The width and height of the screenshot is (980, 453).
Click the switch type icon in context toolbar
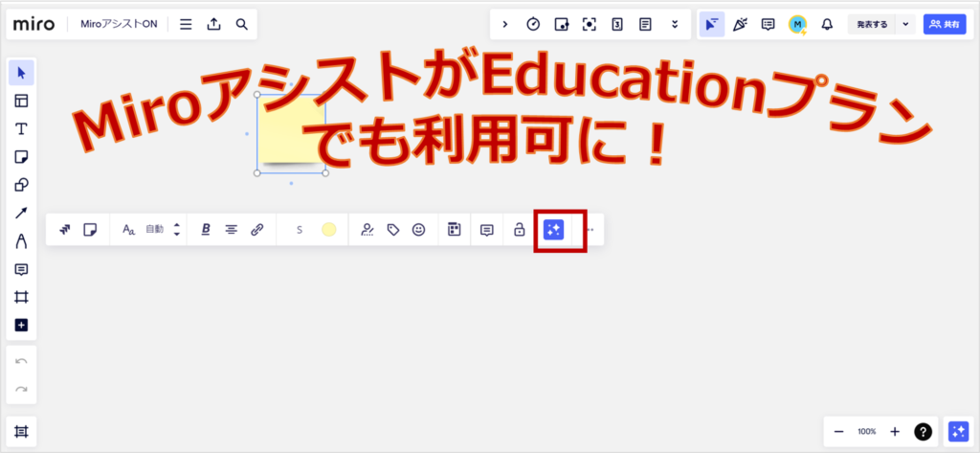pyautogui.click(x=65, y=230)
